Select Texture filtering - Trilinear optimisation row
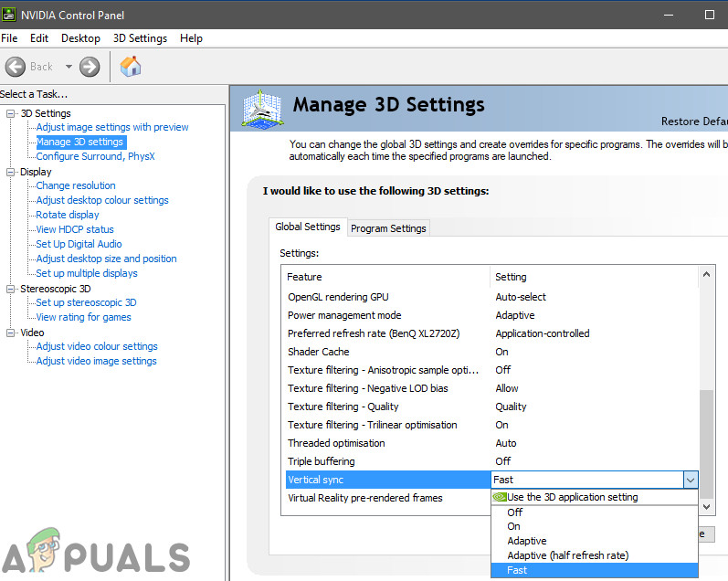This screenshot has width=728, height=581. (492, 425)
